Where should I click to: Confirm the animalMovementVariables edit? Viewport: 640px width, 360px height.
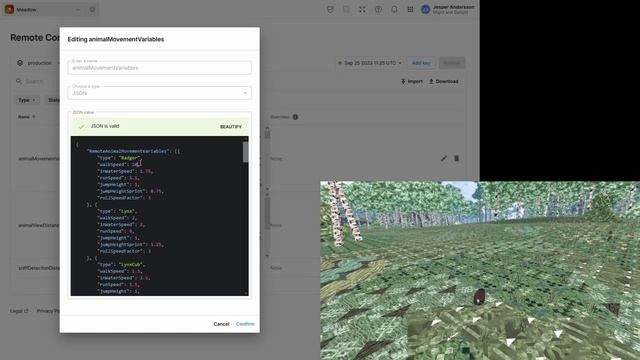coord(245,324)
